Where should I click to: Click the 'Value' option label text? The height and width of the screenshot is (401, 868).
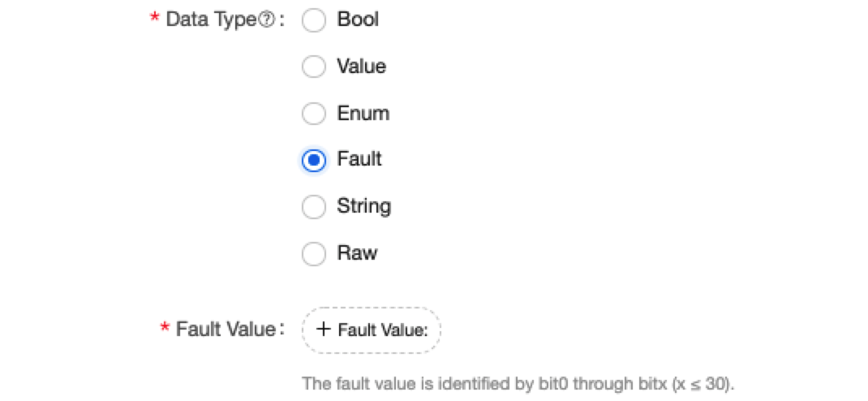(x=361, y=67)
